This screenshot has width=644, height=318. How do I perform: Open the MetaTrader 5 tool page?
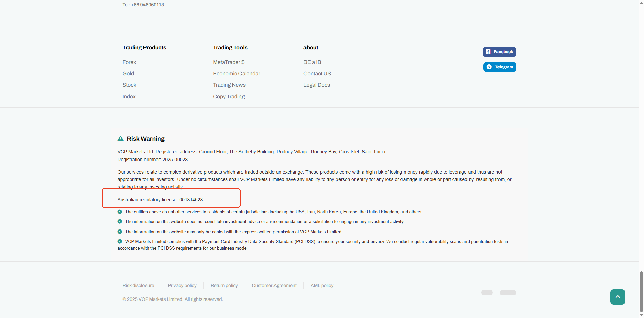click(229, 62)
